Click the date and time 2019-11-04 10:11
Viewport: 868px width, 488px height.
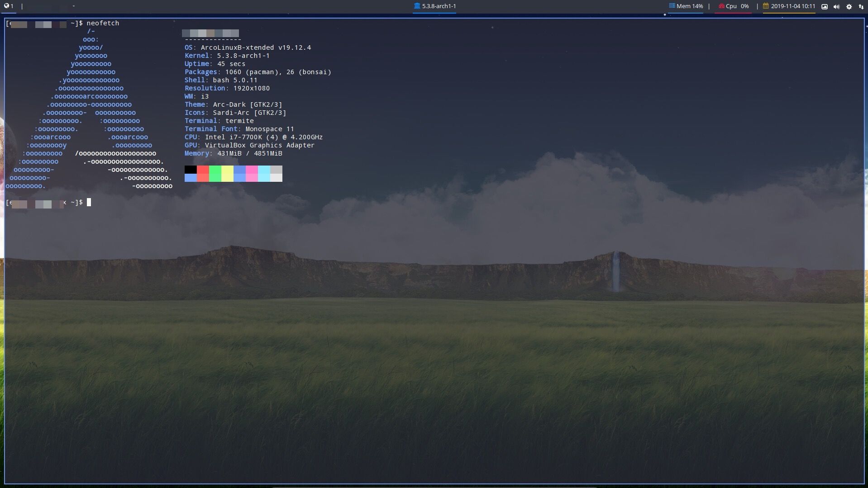(x=793, y=6)
